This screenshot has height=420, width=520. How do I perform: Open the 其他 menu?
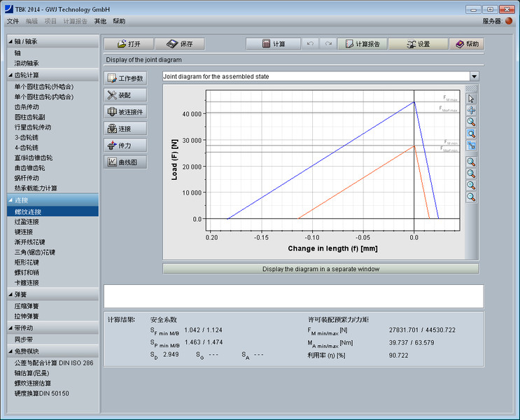pyautogui.click(x=100, y=22)
